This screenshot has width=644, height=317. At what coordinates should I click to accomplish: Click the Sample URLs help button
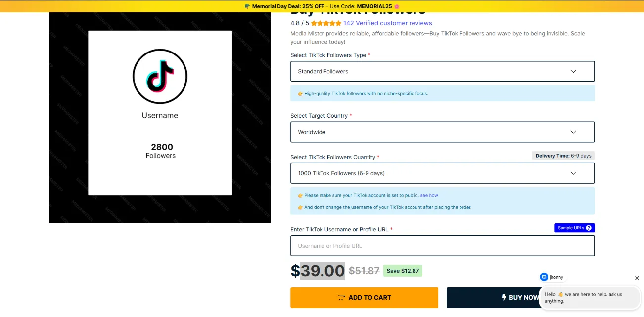pos(574,228)
